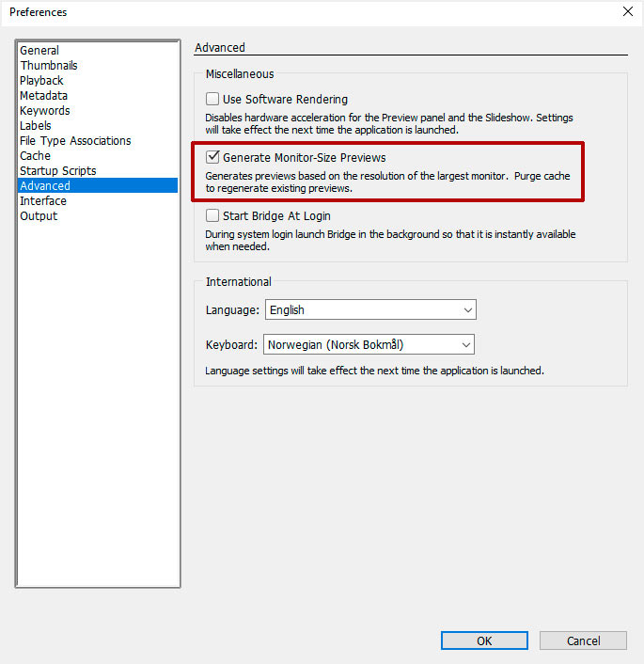
Task: Enable Start Bridge At Login checkbox
Action: pyautogui.click(x=212, y=216)
